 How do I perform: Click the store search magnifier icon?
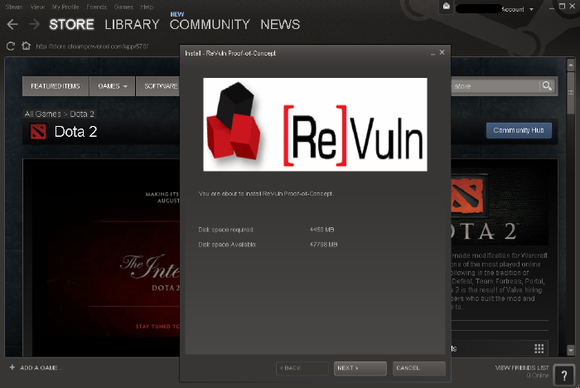coord(547,86)
